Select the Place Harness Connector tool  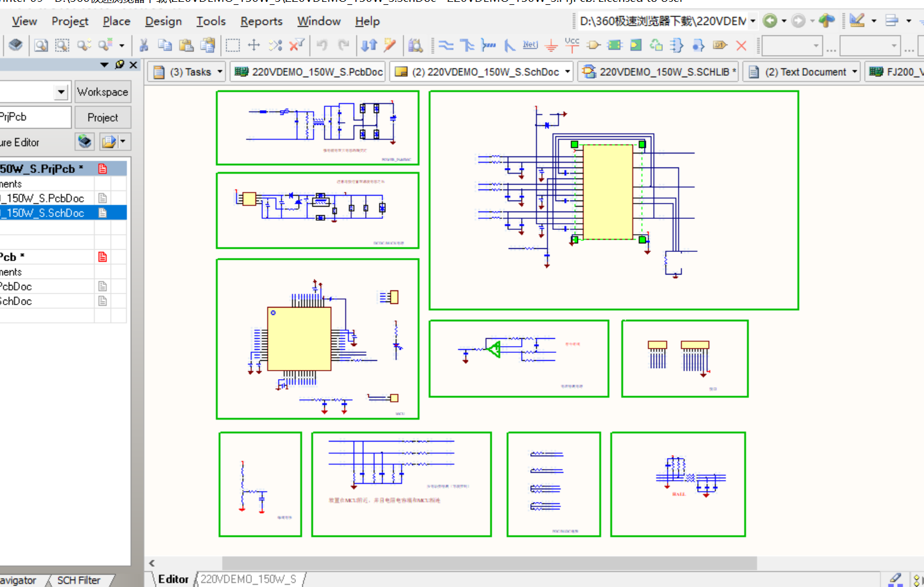677,45
